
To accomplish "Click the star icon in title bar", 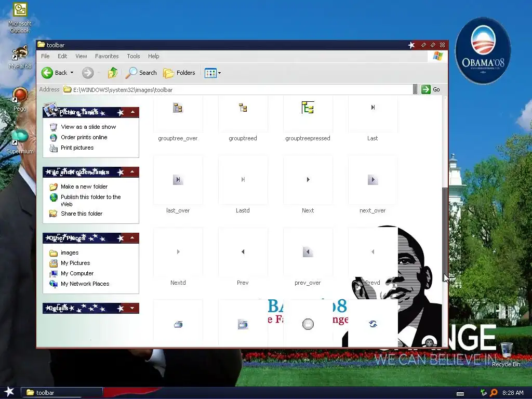I will (x=411, y=45).
